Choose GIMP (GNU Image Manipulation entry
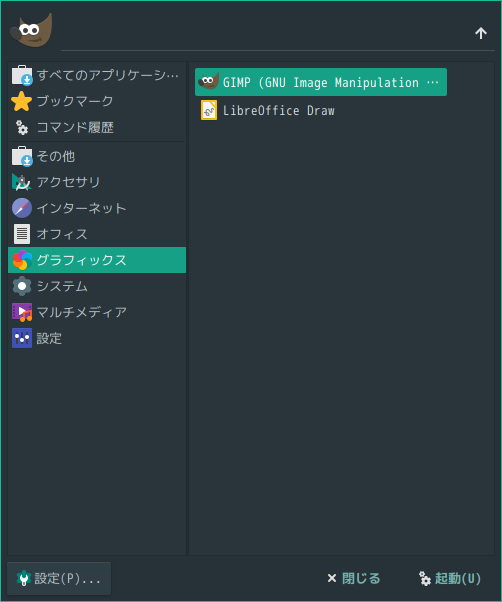The width and height of the screenshot is (502, 602). pos(321,82)
